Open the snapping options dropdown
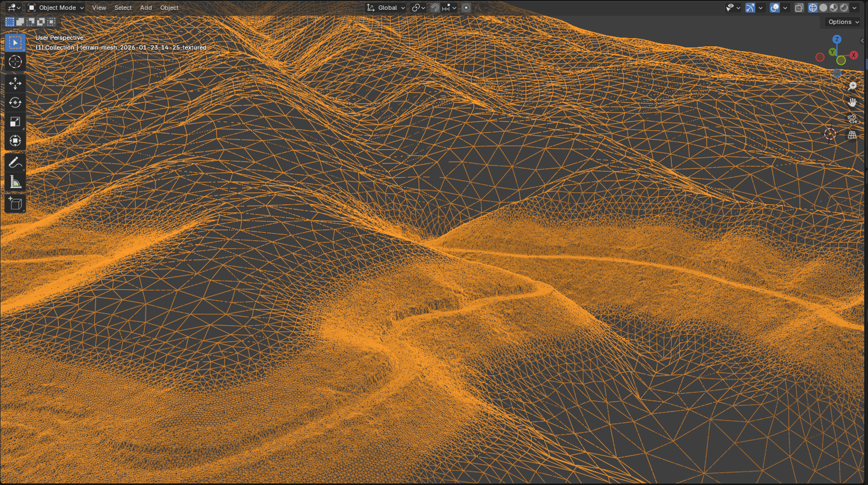 (450, 8)
